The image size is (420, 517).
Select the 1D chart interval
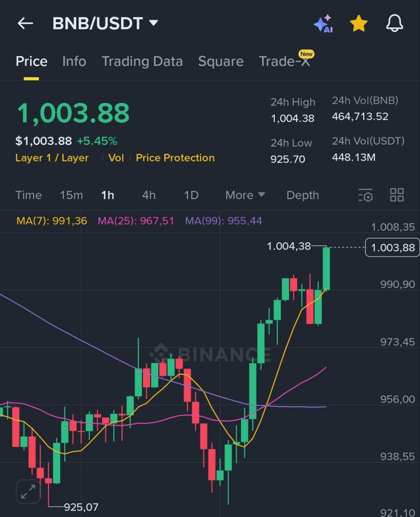[x=191, y=195]
